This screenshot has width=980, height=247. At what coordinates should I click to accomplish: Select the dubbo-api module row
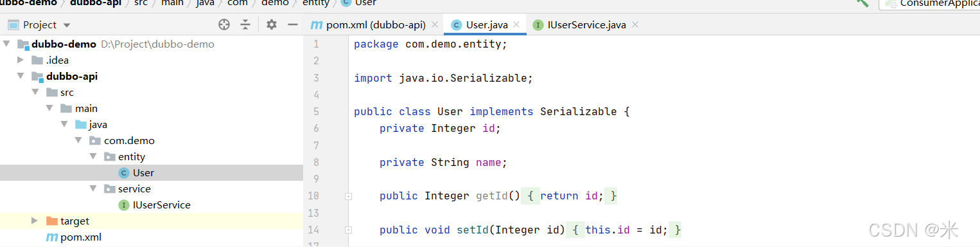click(151, 77)
